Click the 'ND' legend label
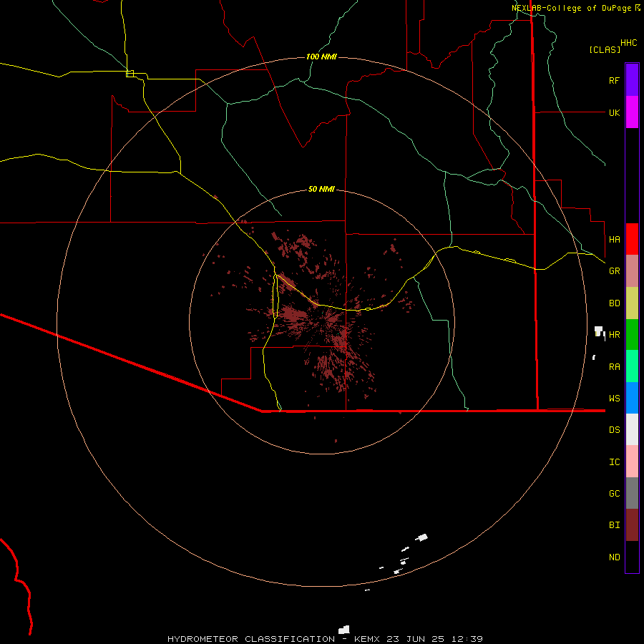Image resolution: width=644 pixels, height=644 pixels. coord(614,557)
